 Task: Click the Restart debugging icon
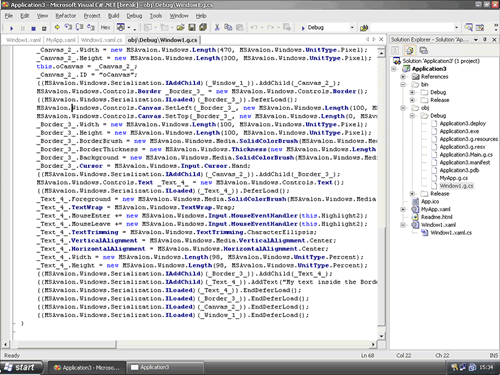pyautogui.click(x=44, y=28)
